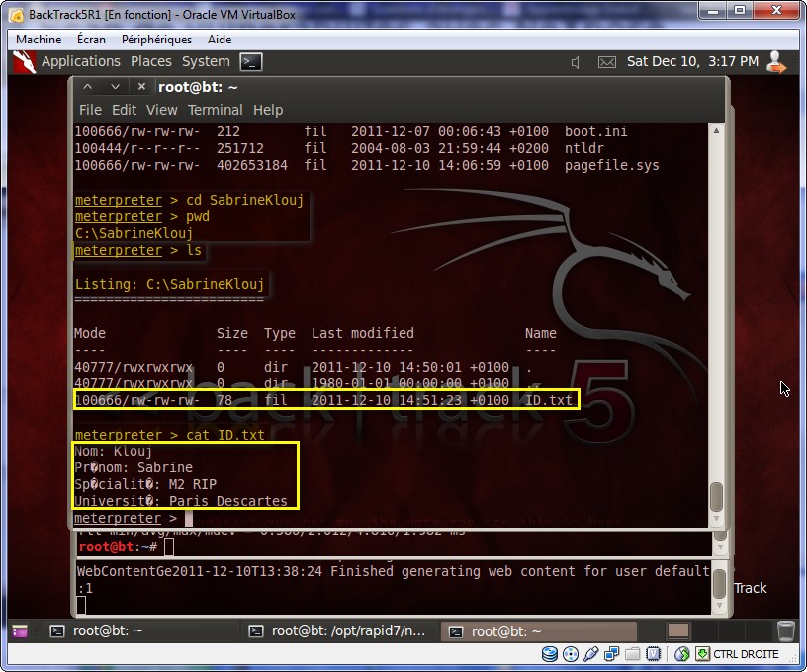Open the Écran menu
Image resolution: width=807 pixels, height=672 pixels.
coord(91,40)
